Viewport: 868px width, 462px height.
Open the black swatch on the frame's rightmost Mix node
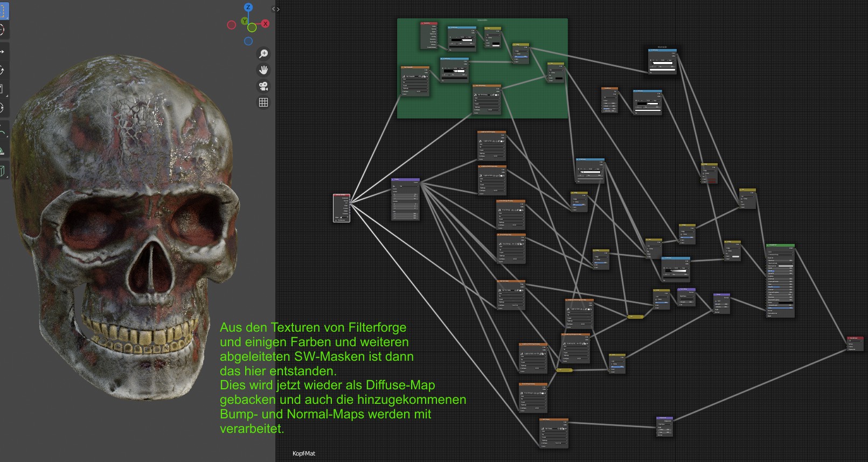pyautogui.click(x=559, y=79)
